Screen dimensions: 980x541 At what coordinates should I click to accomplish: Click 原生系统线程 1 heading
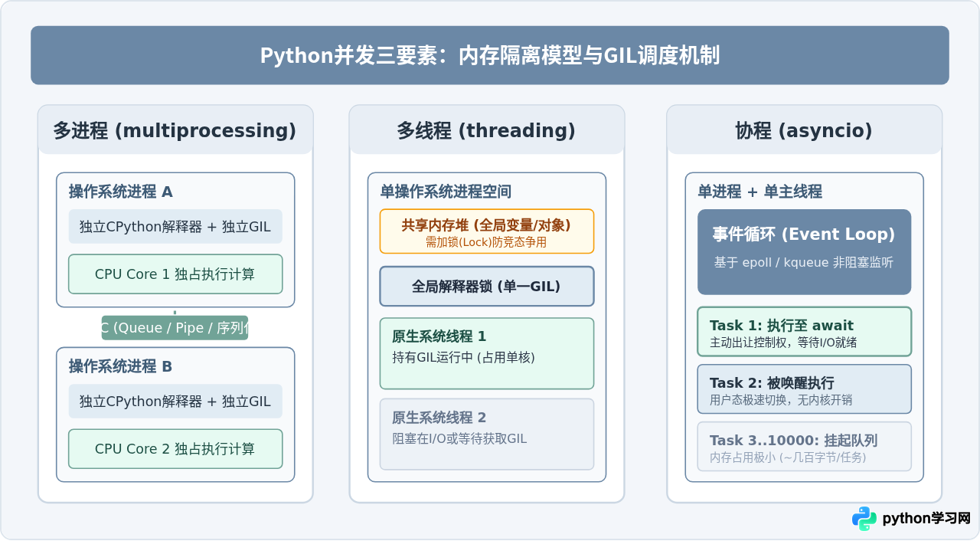[439, 336]
